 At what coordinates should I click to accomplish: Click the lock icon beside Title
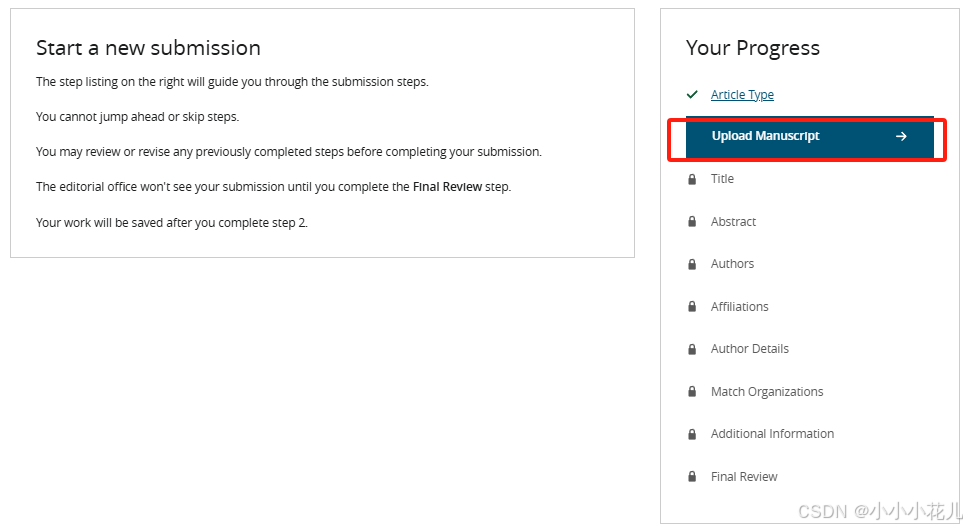692,179
